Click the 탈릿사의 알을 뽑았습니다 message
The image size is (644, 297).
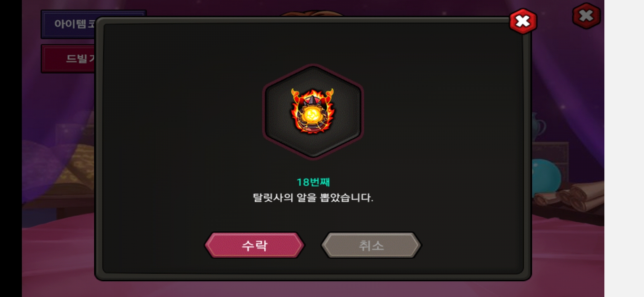click(313, 198)
